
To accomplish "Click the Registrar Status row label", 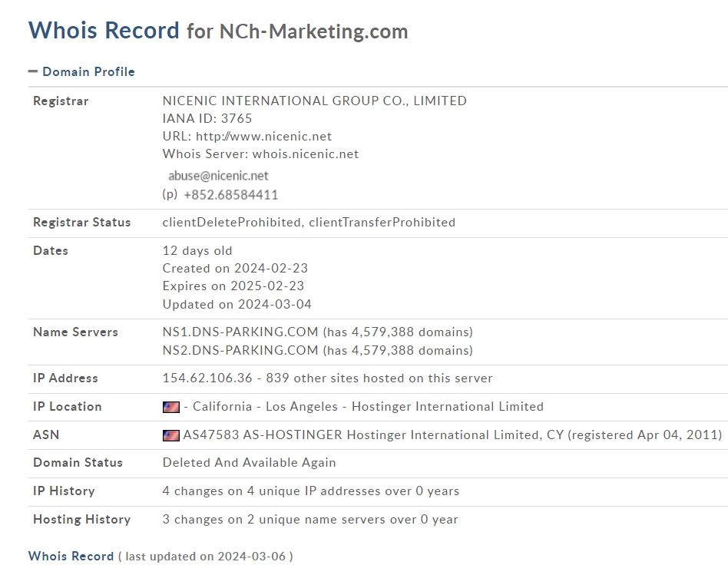I will 81,223.
